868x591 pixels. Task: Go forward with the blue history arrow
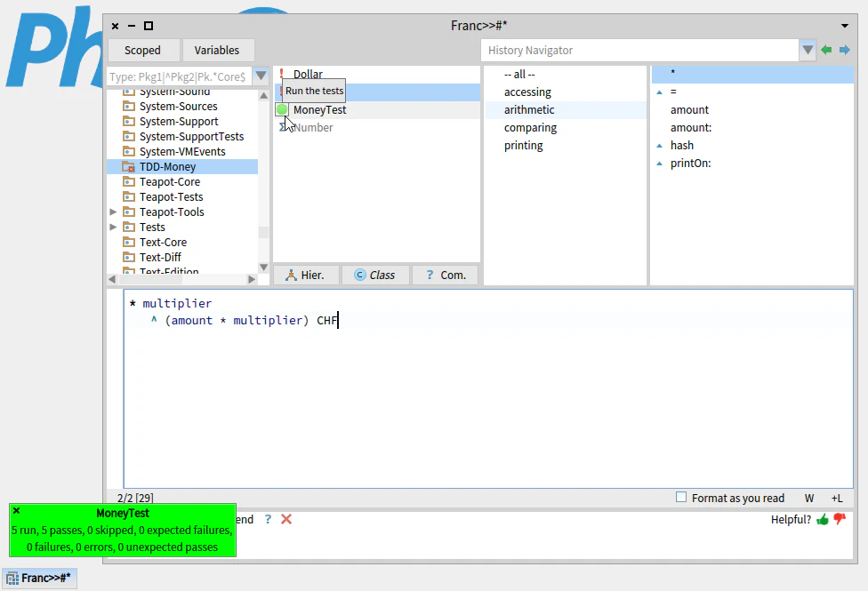tap(845, 50)
